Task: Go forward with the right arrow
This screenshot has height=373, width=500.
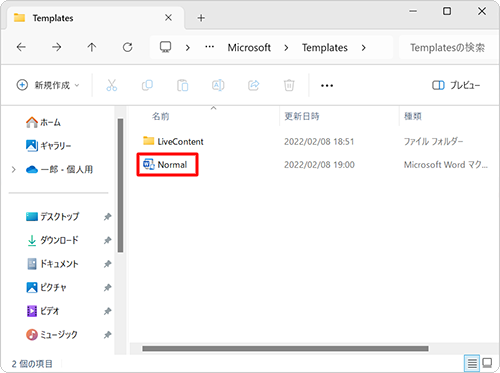Action: [x=57, y=47]
